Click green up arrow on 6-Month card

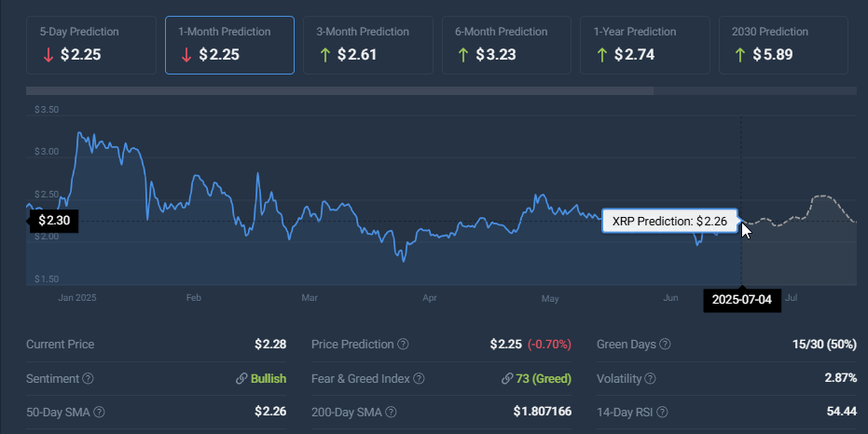[463, 55]
